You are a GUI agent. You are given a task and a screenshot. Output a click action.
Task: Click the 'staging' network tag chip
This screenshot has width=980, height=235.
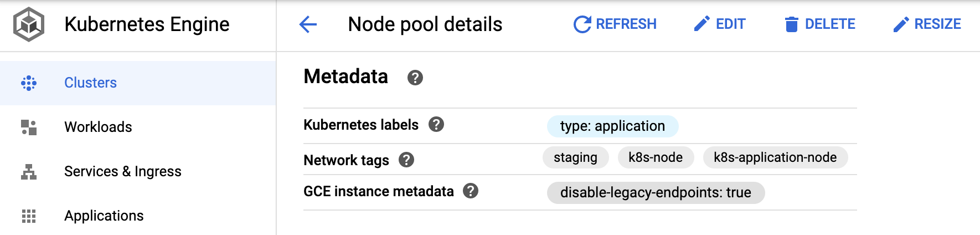pyautogui.click(x=575, y=157)
